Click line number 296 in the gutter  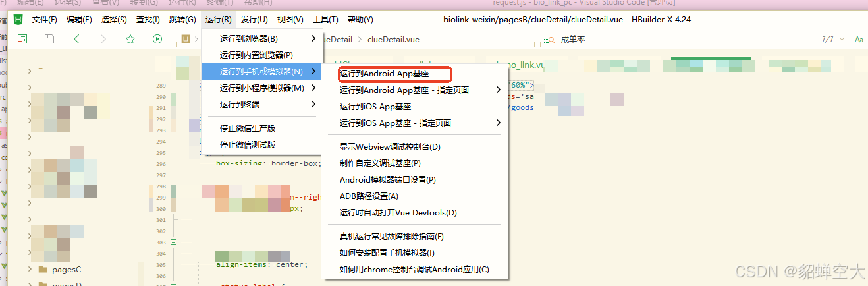[161, 164]
